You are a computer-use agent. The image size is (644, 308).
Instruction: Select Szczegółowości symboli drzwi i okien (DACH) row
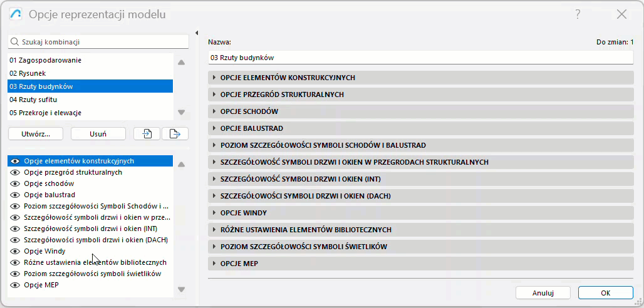click(90, 240)
